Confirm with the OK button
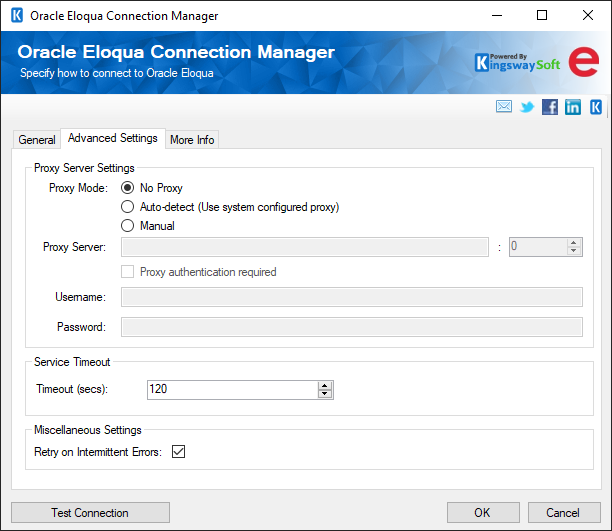 click(x=483, y=512)
